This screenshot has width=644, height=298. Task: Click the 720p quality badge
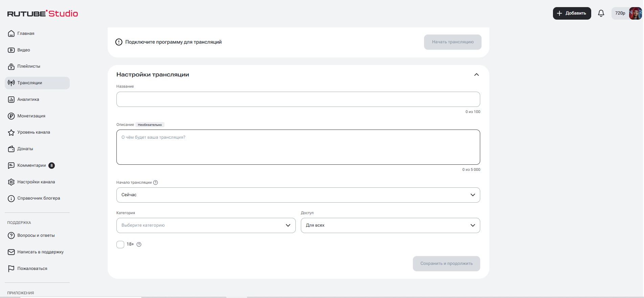coord(620,13)
